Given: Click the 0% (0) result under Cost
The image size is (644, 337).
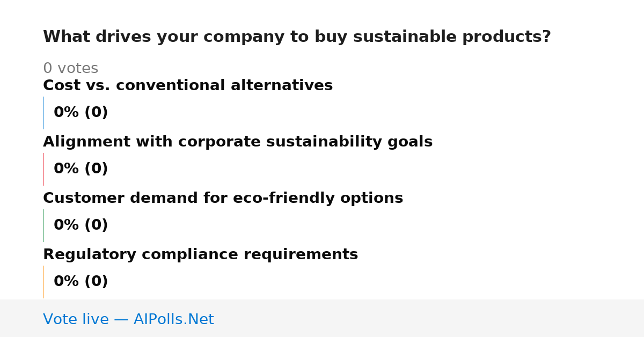Looking at the screenshot, I should pos(80,113).
